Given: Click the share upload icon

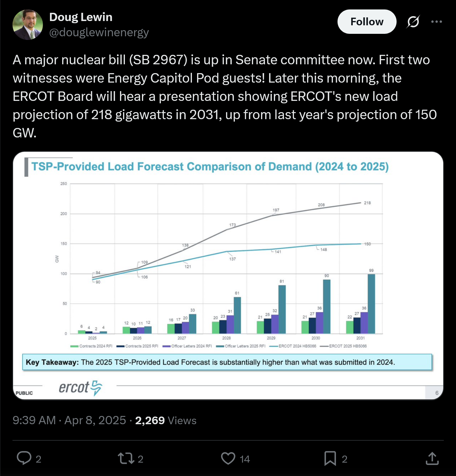Looking at the screenshot, I should [432, 458].
